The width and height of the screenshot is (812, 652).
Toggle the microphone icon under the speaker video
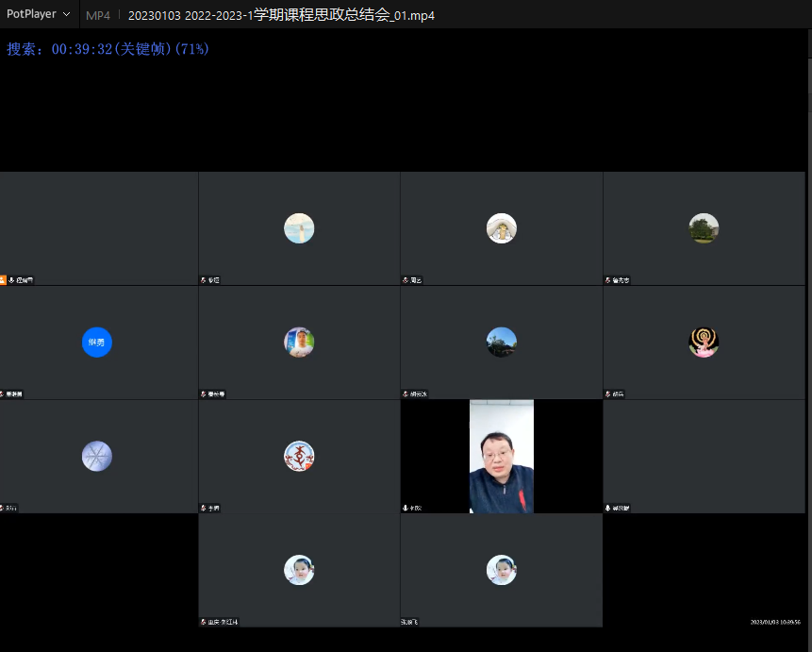(406, 508)
